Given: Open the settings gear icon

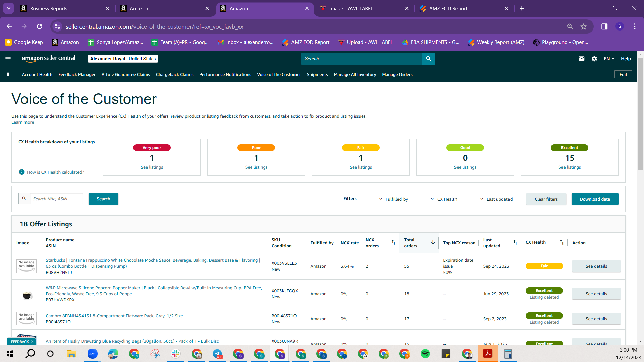Looking at the screenshot, I should 594,59.
